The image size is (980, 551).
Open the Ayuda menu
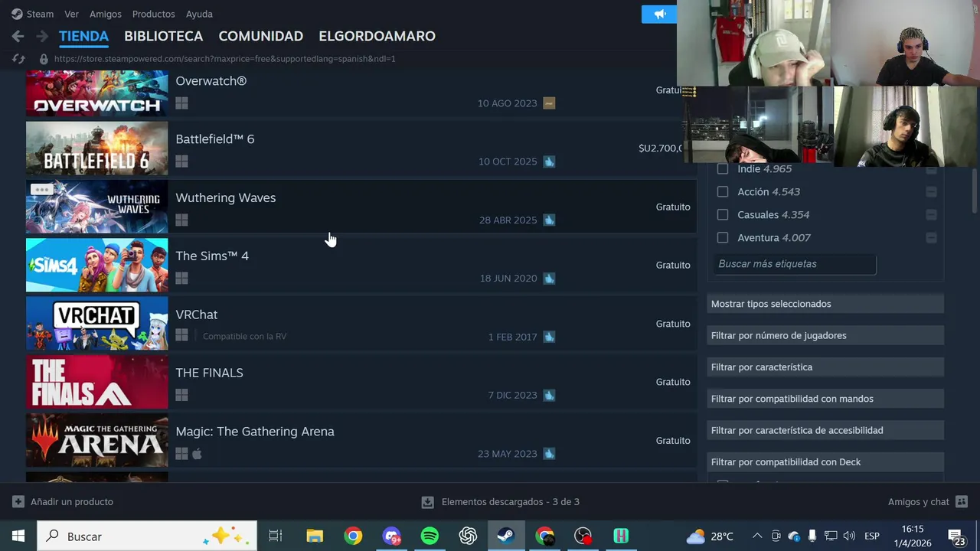coord(199,14)
